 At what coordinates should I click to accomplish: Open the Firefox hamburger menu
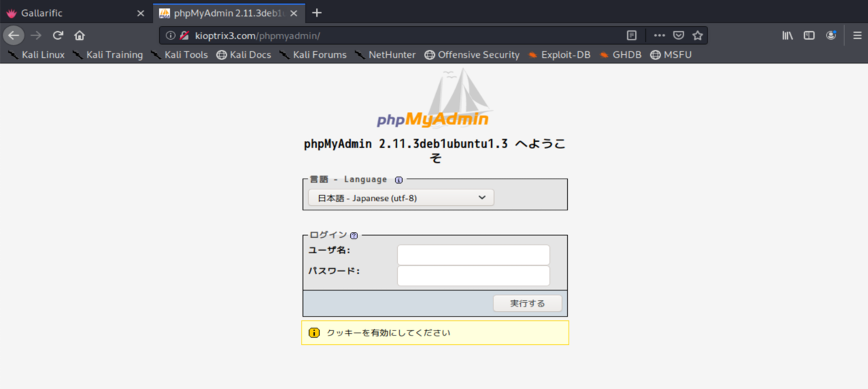pos(856,35)
